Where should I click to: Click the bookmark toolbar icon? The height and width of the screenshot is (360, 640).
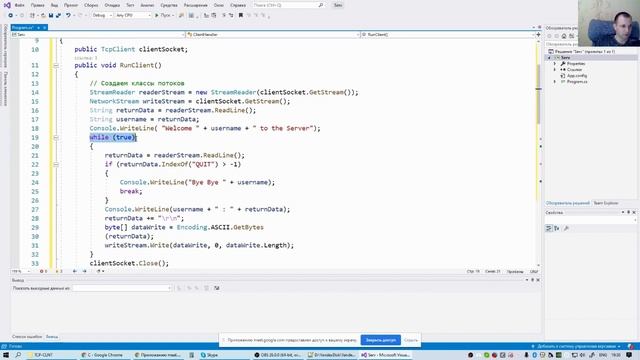[241, 16]
